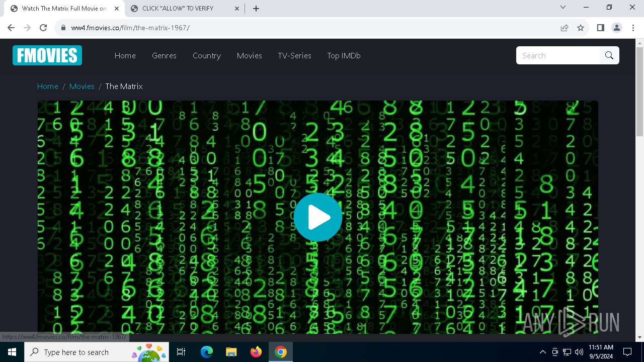Close the Watch The Matrix tab
Viewport: 644px width, 362px height.
[x=117, y=9]
